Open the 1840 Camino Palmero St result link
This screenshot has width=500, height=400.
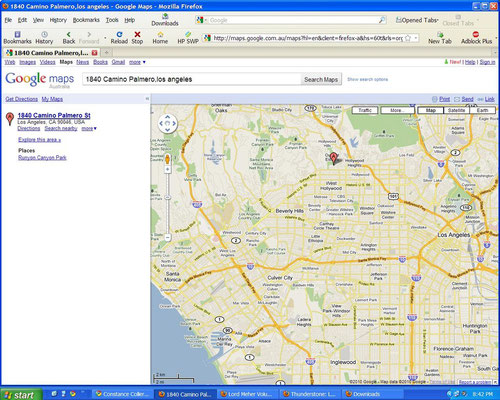(x=54, y=115)
